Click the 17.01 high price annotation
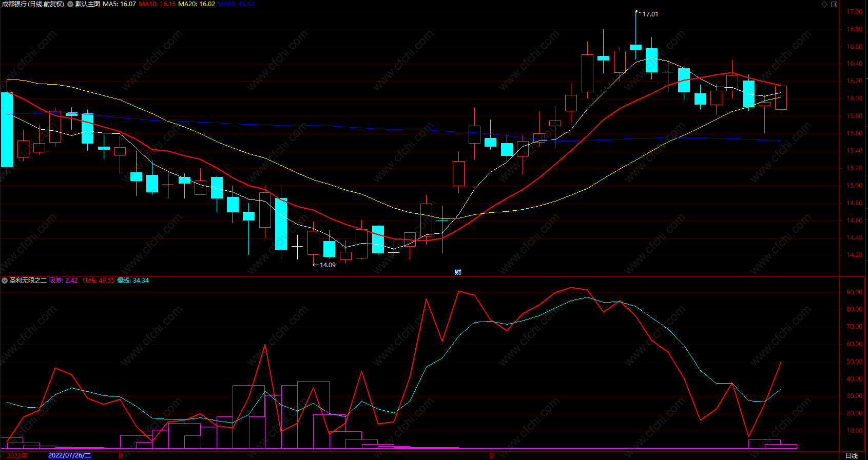 coord(650,14)
